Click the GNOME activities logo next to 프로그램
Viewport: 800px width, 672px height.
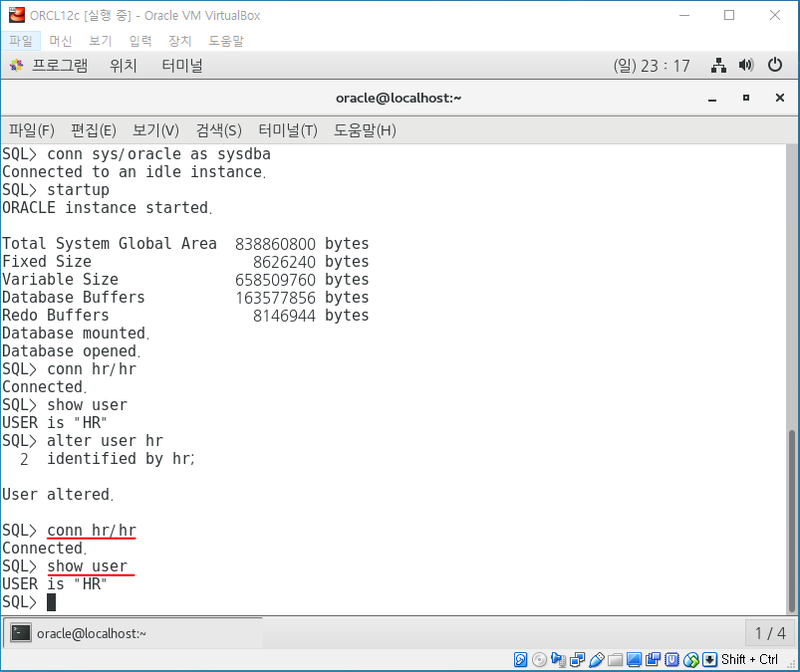tap(16, 66)
